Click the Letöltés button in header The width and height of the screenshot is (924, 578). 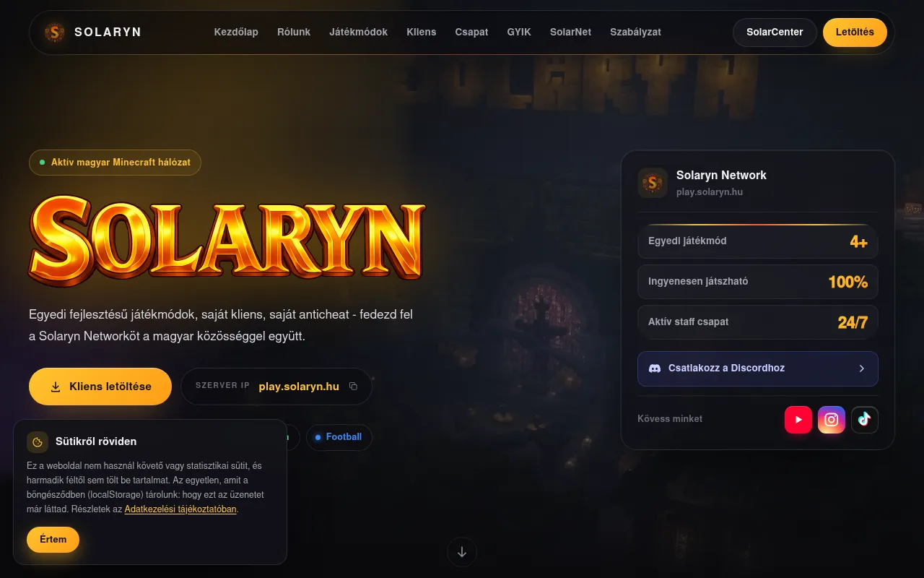coord(855,33)
